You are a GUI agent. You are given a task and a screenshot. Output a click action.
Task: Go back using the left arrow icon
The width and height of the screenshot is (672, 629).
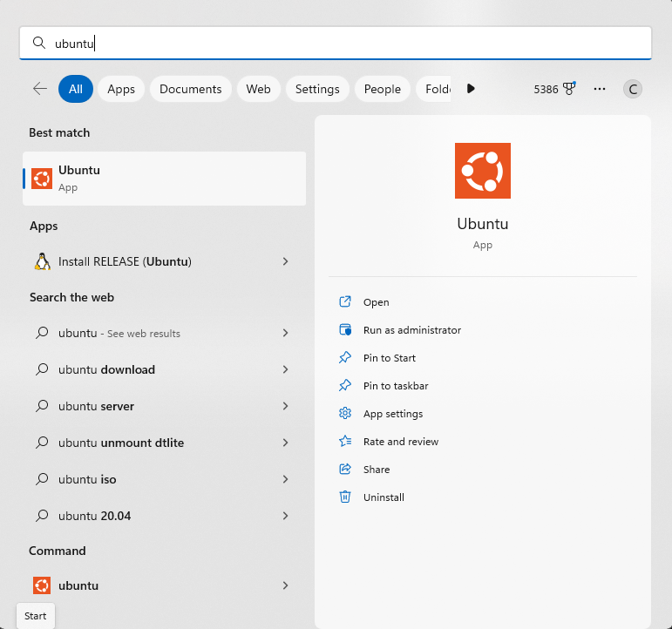pyautogui.click(x=40, y=89)
